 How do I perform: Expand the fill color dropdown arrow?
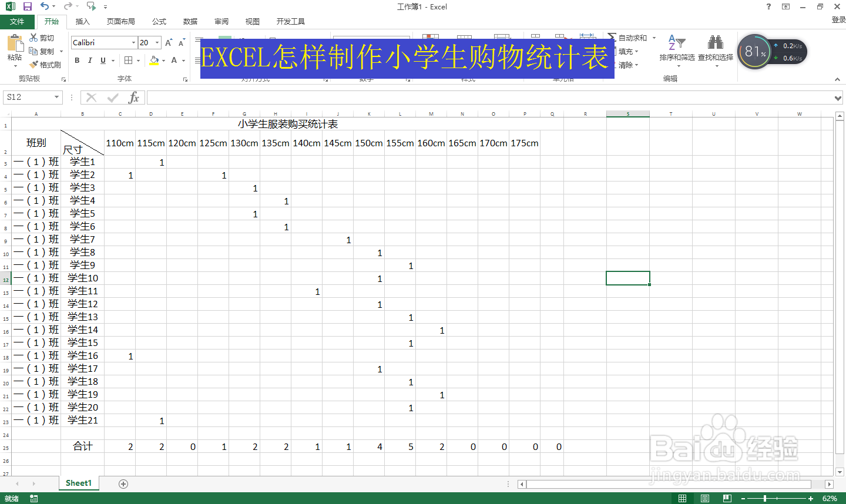click(x=163, y=61)
